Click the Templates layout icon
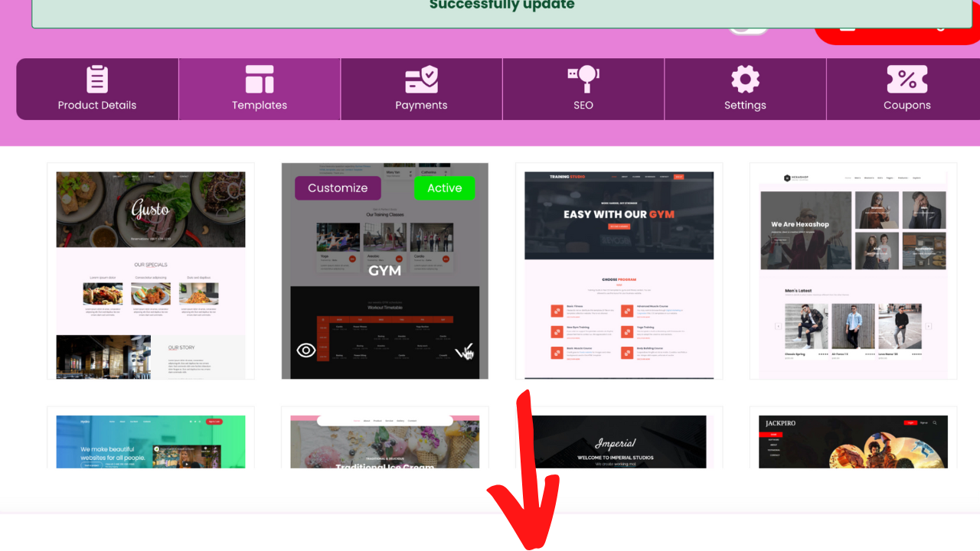980x551 pixels. [x=260, y=79]
